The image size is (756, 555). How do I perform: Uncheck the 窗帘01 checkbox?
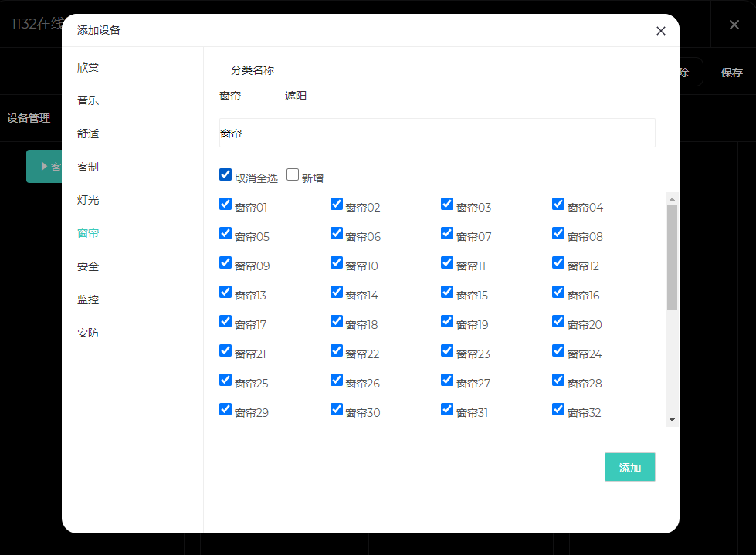coord(225,204)
